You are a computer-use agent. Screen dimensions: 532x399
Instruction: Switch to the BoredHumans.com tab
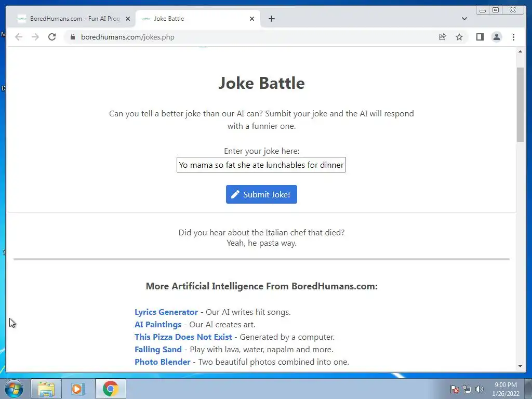(72, 19)
